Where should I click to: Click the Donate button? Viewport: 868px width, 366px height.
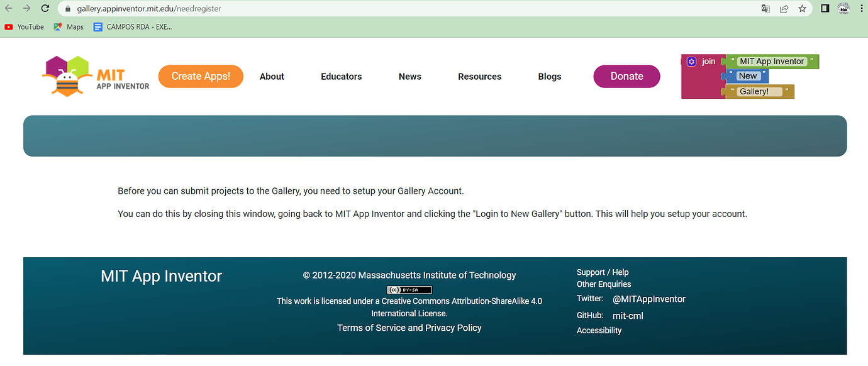click(x=627, y=76)
